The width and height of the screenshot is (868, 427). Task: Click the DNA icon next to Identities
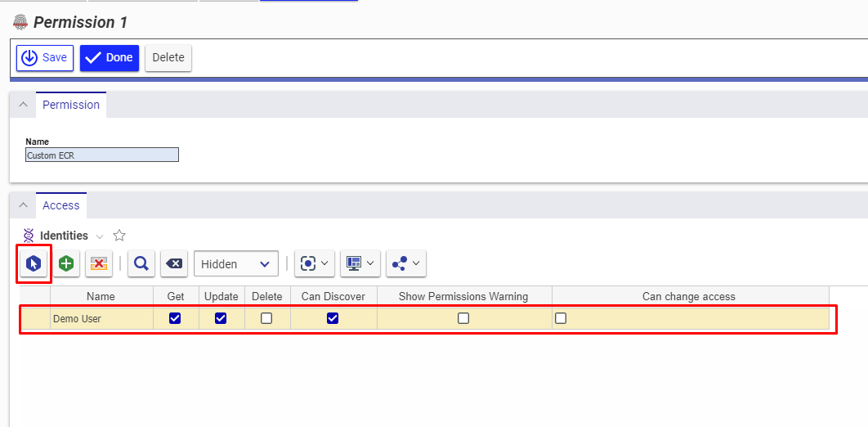29,236
